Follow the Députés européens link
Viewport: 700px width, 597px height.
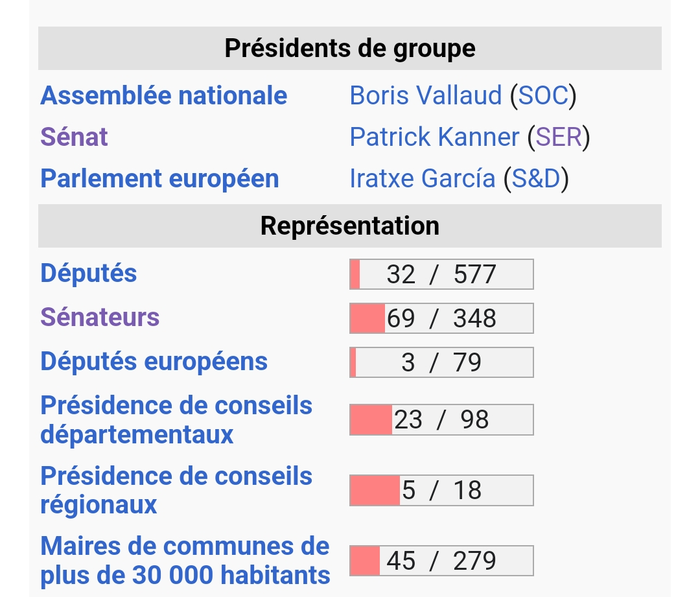pyautogui.click(x=154, y=361)
